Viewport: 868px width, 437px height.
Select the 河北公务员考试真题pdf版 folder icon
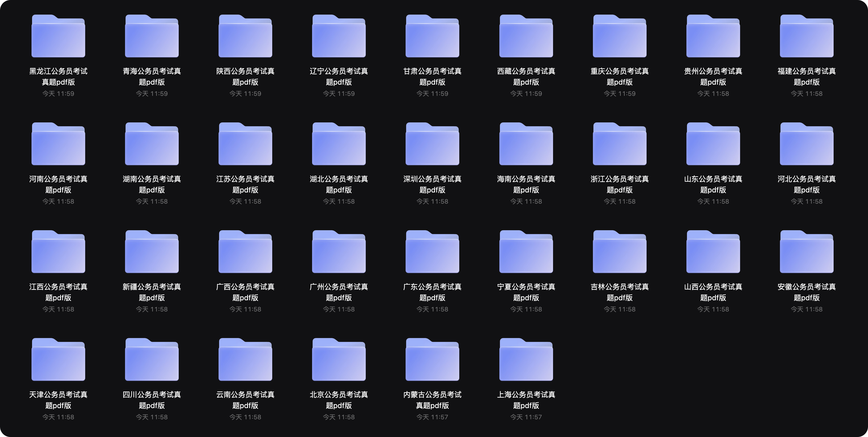(807, 144)
